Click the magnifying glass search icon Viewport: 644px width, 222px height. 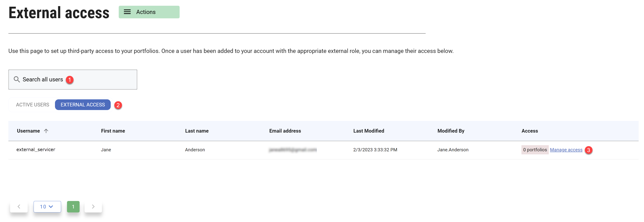[17, 79]
